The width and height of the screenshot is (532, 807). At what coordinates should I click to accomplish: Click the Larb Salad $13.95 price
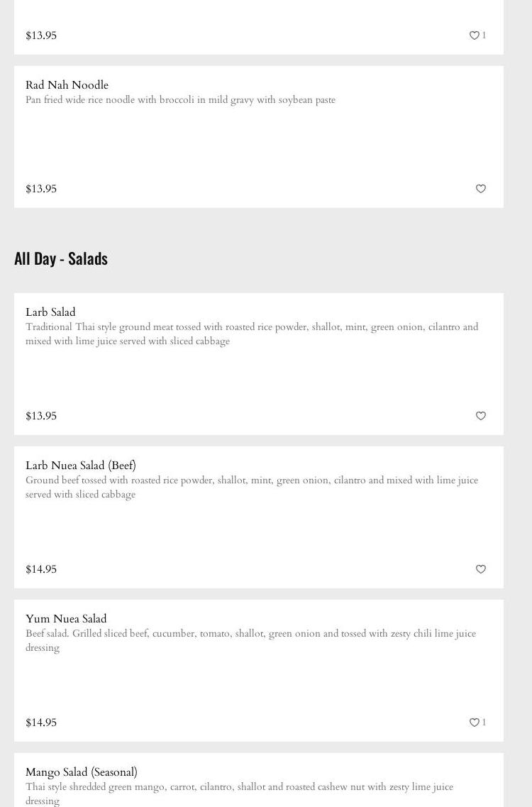pos(41,416)
